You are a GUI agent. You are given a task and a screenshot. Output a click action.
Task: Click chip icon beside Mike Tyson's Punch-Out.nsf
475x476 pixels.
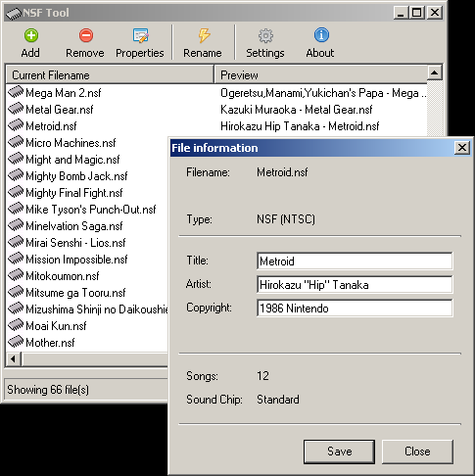point(16,209)
